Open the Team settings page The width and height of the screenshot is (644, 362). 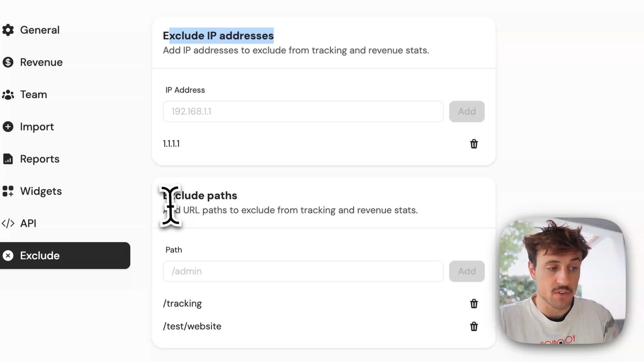click(x=34, y=95)
